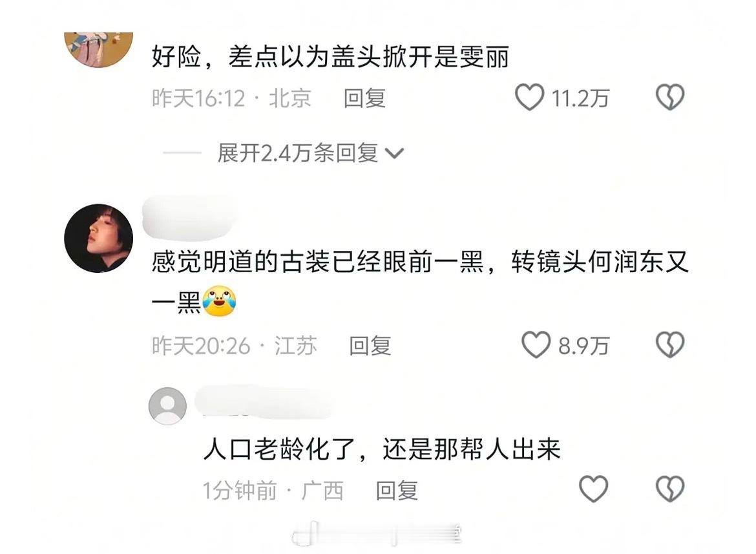756x554 pixels.
Task: Dislike the Beijing comment via broken heart
Action: 670,98
